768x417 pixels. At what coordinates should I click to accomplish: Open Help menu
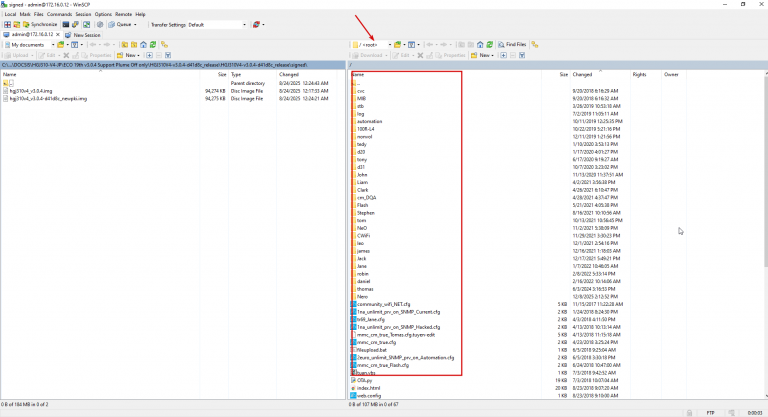[x=141, y=14]
